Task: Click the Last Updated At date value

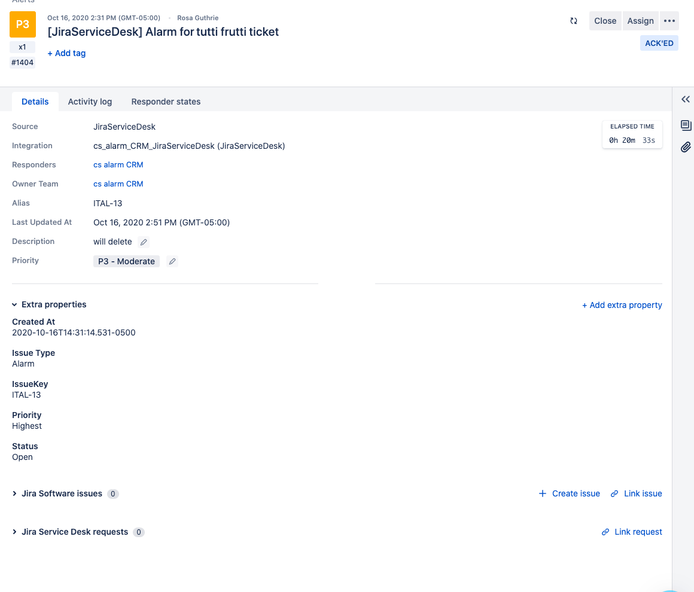Action: [x=161, y=223]
